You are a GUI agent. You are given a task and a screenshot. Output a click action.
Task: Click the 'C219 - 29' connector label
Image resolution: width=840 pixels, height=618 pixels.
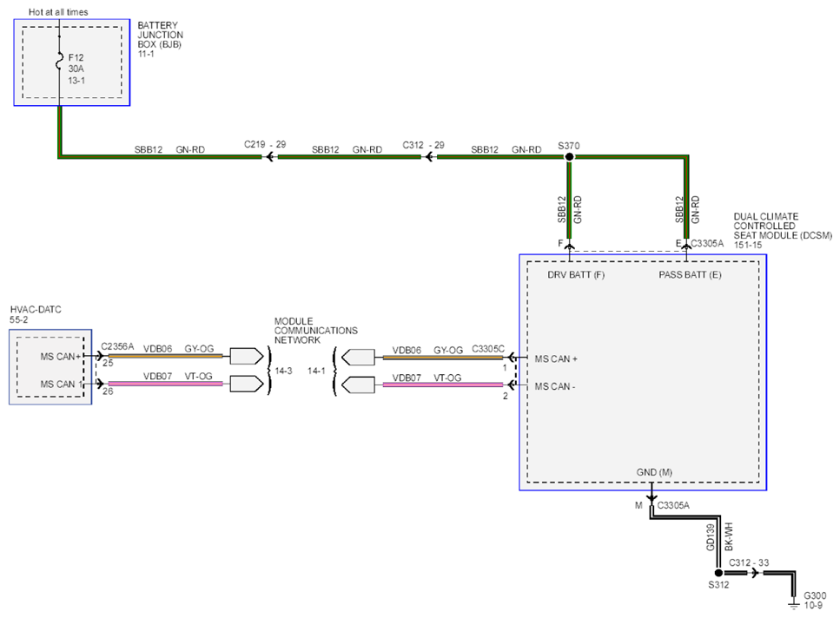pyautogui.click(x=265, y=144)
